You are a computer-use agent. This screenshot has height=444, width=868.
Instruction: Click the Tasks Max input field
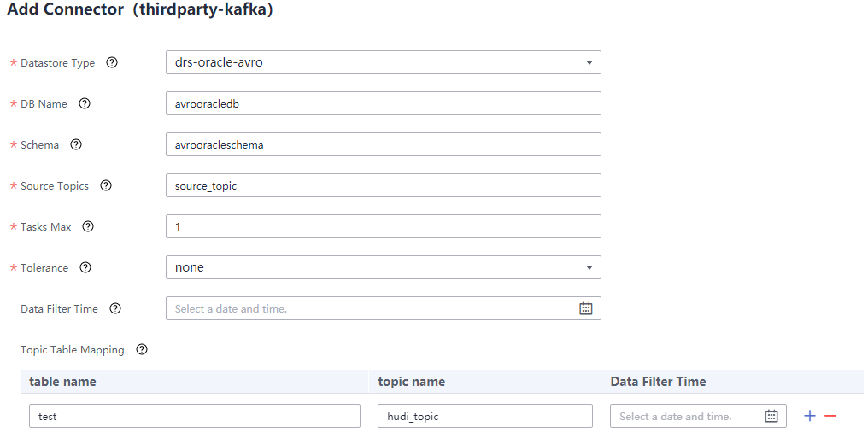point(383,227)
